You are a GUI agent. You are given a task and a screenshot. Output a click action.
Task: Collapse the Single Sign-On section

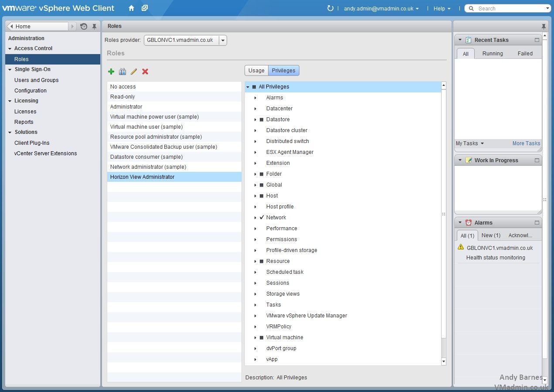tap(10, 69)
